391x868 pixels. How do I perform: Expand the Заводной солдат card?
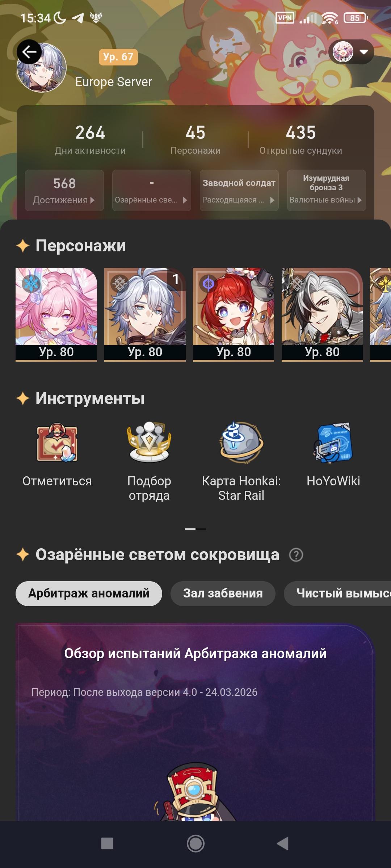(239, 190)
